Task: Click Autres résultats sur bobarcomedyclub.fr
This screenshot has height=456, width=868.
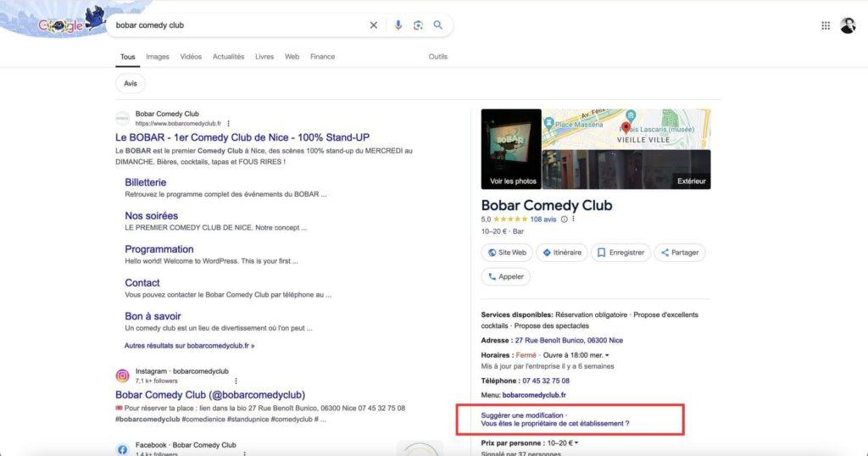Action: [x=189, y=345]
